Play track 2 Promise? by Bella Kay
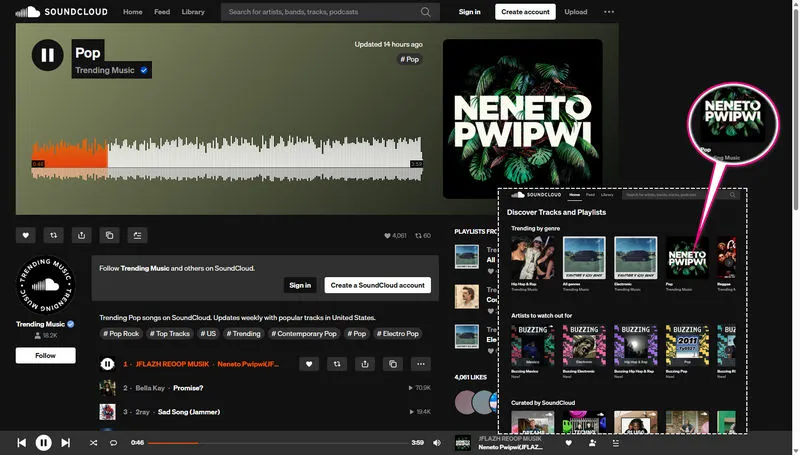This screenshot has width=800, height=455. coord(188,388)
